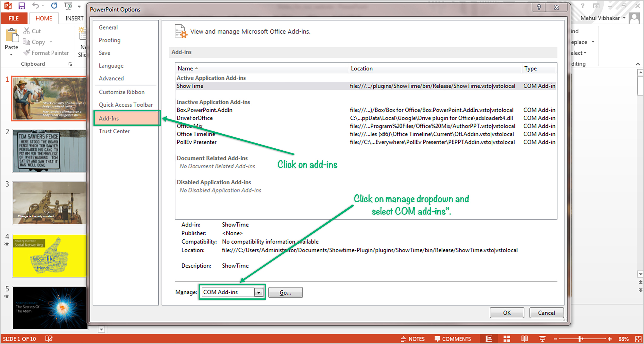Click the Go button next to Manage
Image resolution: width=644 pixels, height=344 pixels.
coord(285,292)
